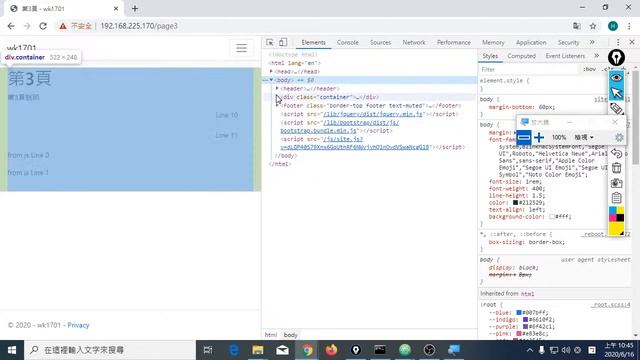Click the html breadcrumb at bottom of Elements
640x360 pixels.
[271, 335]
